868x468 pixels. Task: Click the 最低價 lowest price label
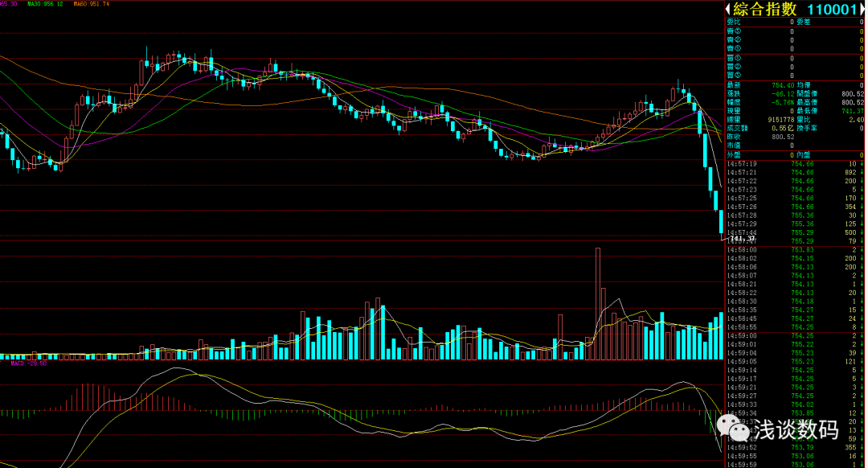(x=807, y=111)
